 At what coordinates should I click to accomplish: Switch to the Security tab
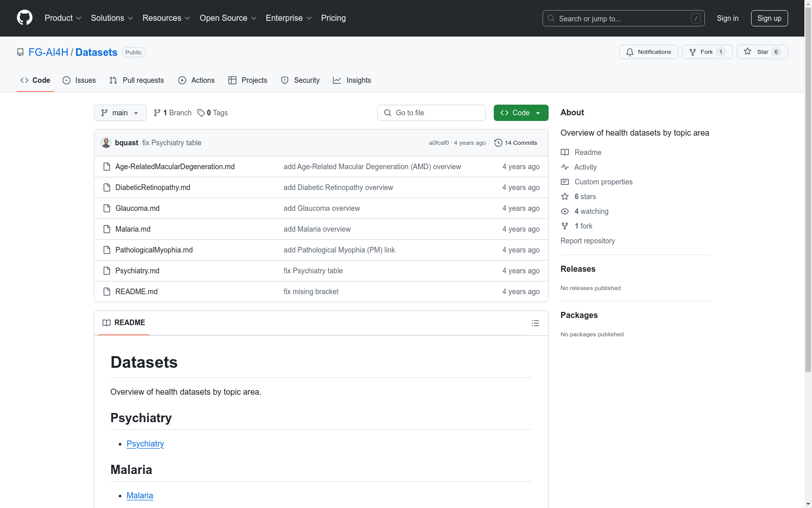tap(300, 80)
